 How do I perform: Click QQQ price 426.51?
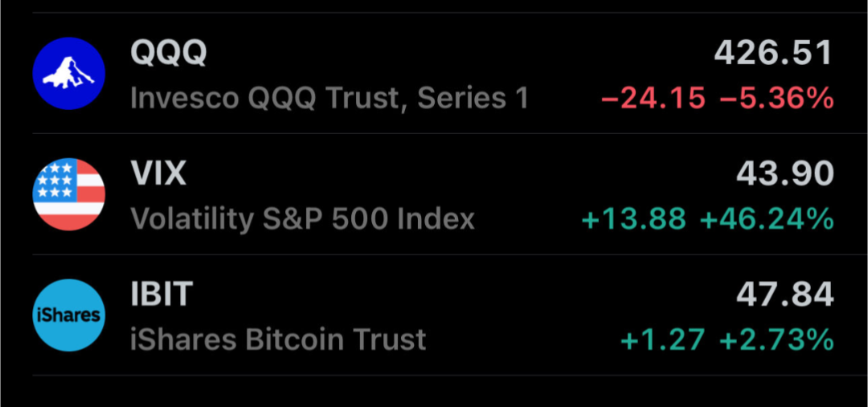(773, 54)
